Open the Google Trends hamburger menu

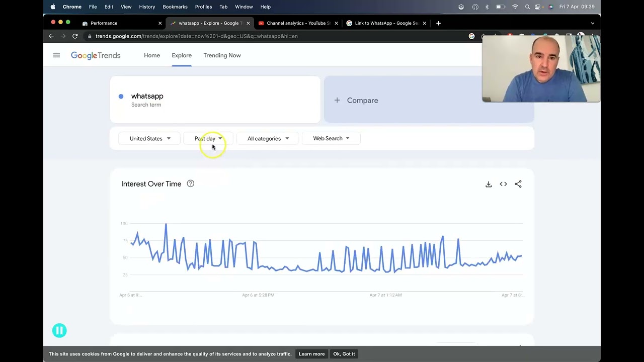click(x=56, y=55)
